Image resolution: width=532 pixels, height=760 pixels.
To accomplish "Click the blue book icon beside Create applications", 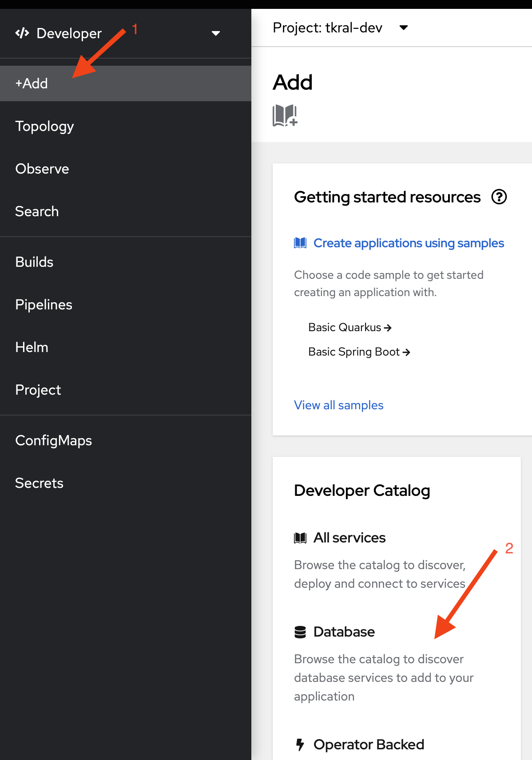I will (300, 243).
